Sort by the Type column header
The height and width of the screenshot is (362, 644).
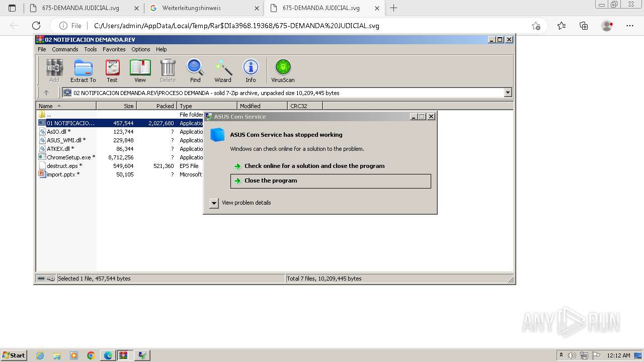(207, 106)
